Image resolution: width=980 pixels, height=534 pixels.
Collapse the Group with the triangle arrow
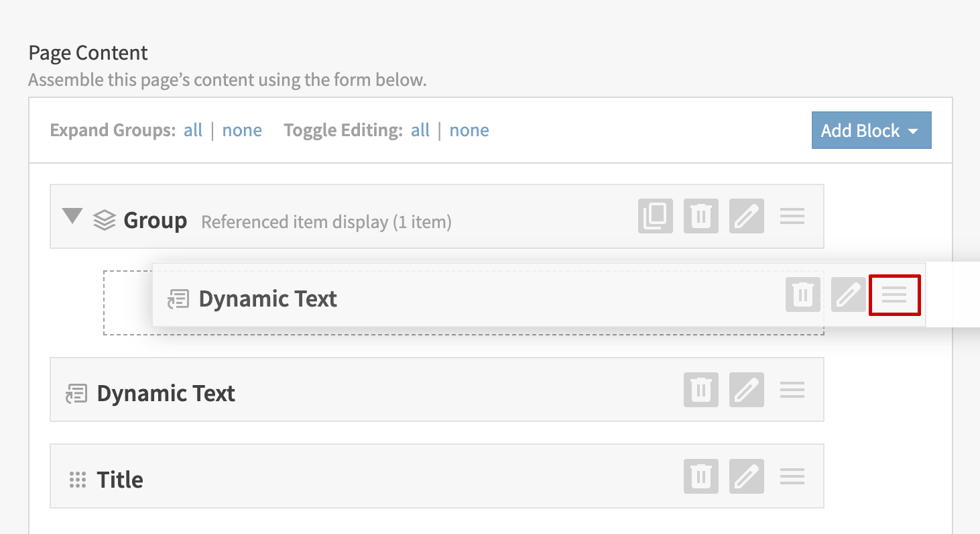click(x=72, y=216)
